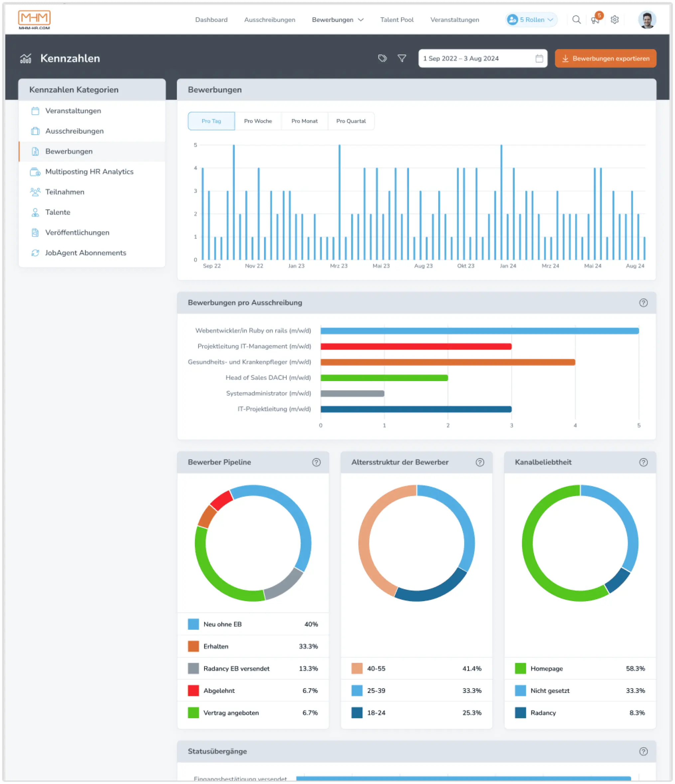Open notifications megaphone with badge
The width and height of the screenshot is (675, 784).
[x=595, y=20]
